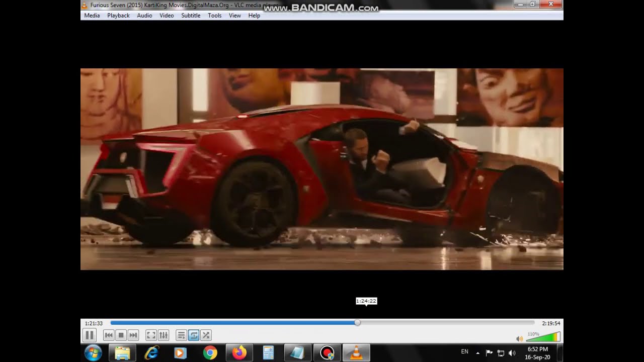644x362 pixels.
Task: Open the Help menu
Action: 254,16
